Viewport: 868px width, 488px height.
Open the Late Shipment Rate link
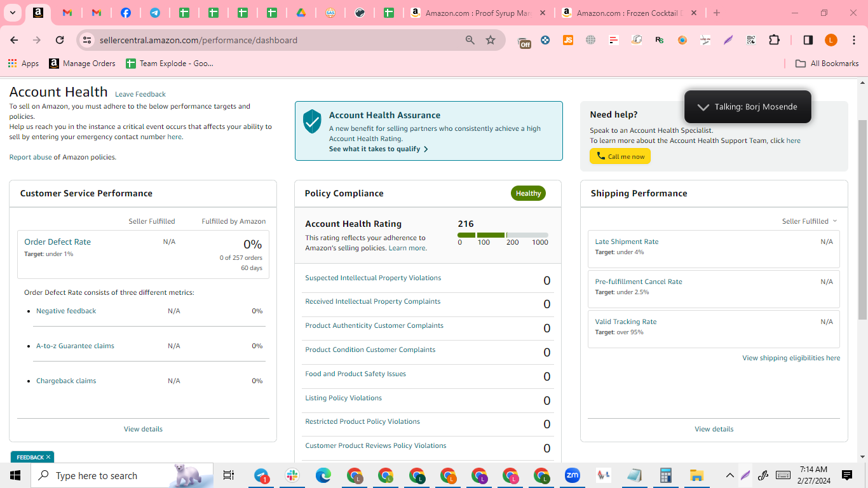pos(627,241)
